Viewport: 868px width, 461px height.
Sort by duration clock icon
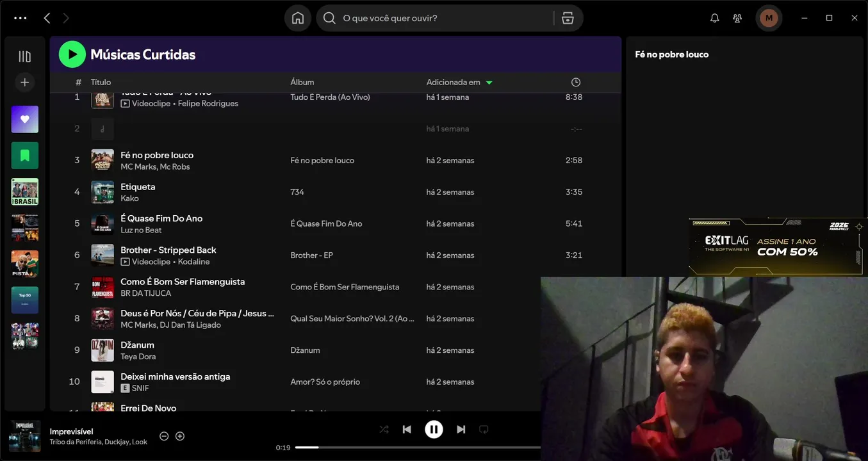pos(576,82)
